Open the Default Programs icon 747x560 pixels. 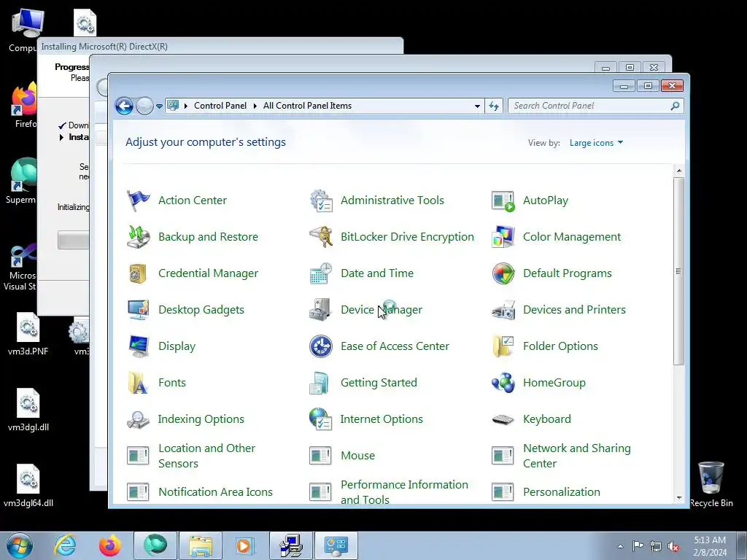click(503, 273)
